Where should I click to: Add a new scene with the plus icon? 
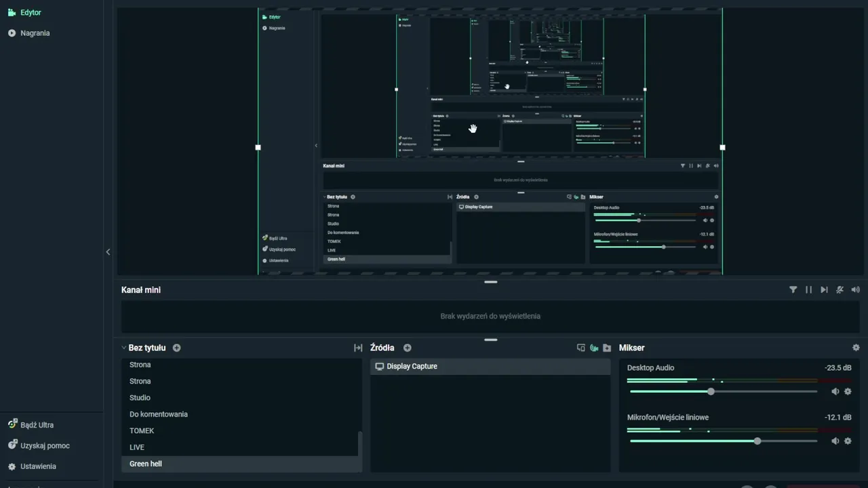[177, 348]
